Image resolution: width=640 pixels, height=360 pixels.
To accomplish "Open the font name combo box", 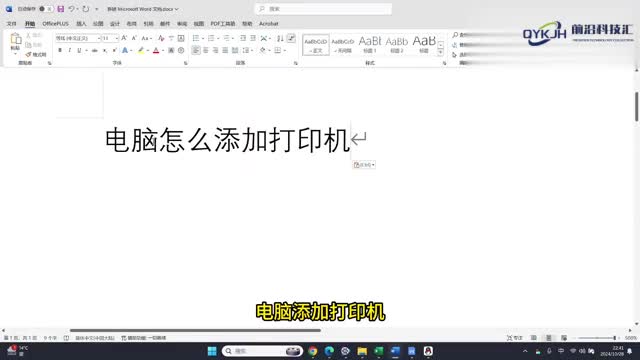I will [x=78, y=38].
